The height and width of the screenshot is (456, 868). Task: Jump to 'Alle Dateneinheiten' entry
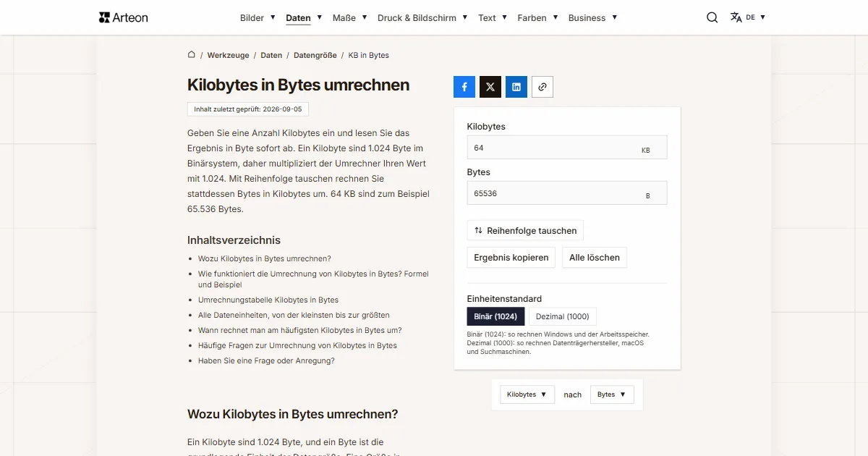click(294, 315)
